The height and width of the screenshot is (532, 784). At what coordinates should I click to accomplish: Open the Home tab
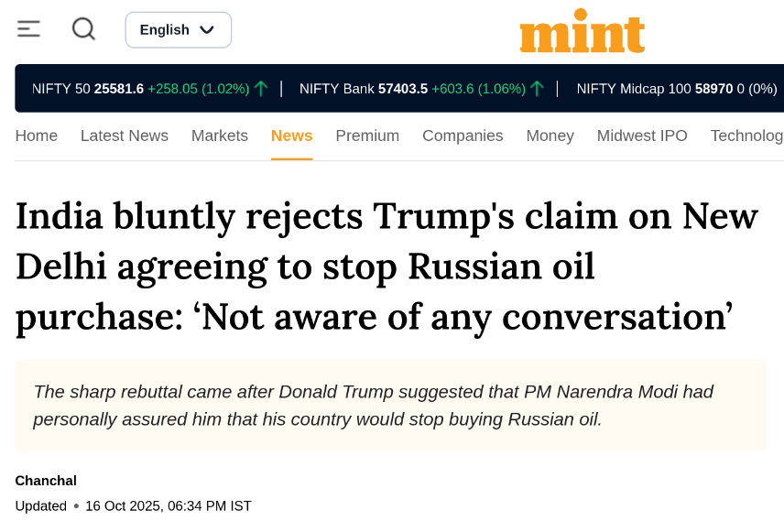(x=37, y=136)
